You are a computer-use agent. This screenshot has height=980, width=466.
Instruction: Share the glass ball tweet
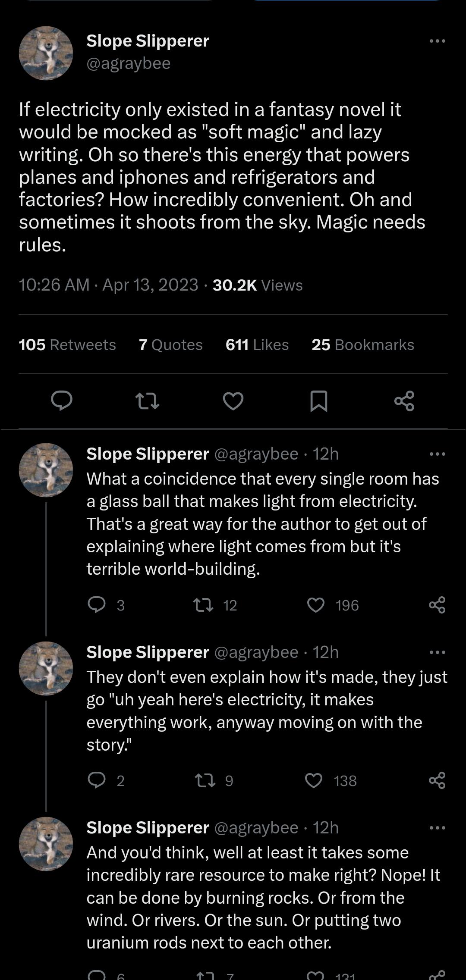pyautogui.click(x=437, y=605)
